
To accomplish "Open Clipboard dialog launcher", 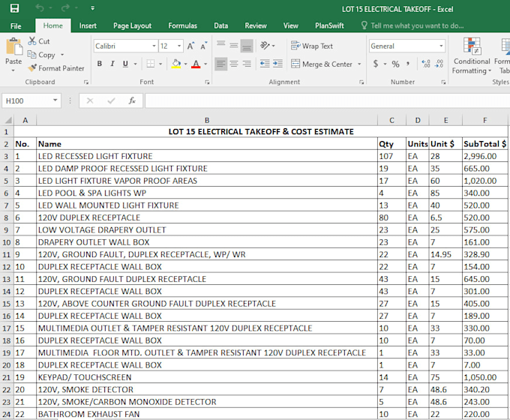I will pos(86,82).
